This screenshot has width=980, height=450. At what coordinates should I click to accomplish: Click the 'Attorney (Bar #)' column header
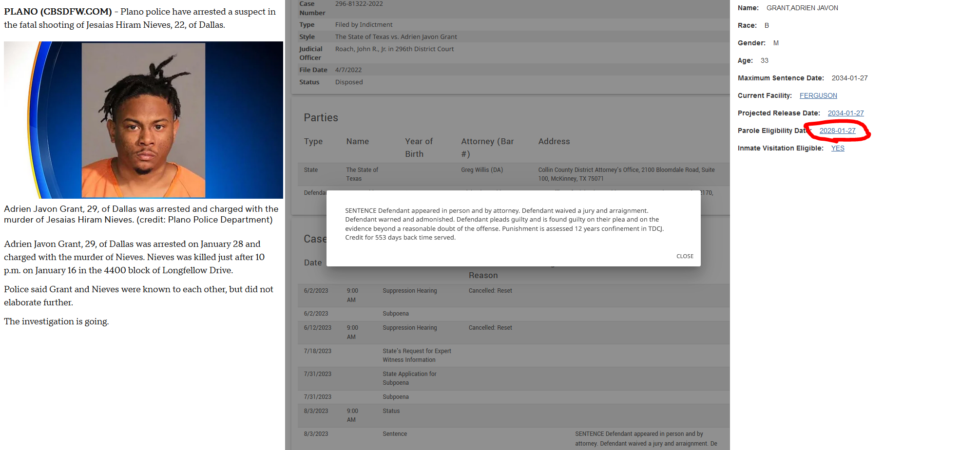(487, 148)
